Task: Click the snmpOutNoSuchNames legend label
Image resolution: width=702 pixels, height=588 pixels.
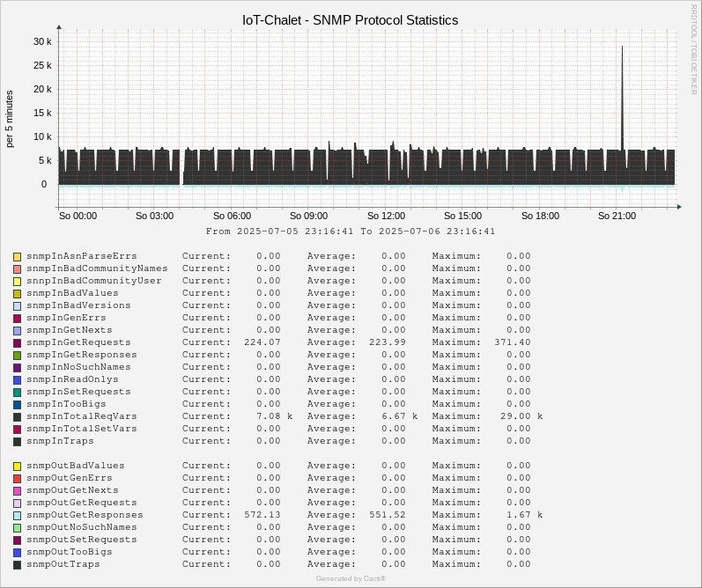Action: 82,527
